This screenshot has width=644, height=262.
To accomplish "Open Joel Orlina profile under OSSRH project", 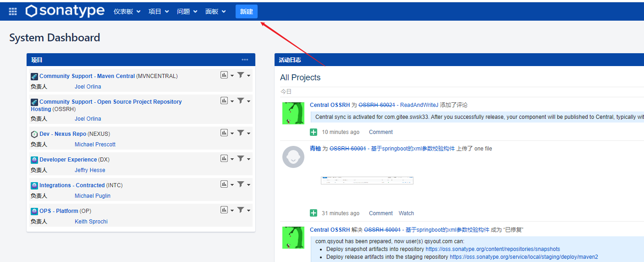I will [88, 119].
